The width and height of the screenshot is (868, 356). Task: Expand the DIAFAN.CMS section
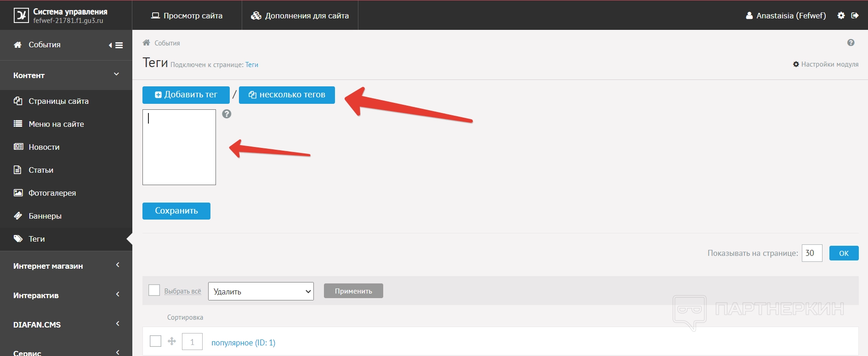click(118, 324)
